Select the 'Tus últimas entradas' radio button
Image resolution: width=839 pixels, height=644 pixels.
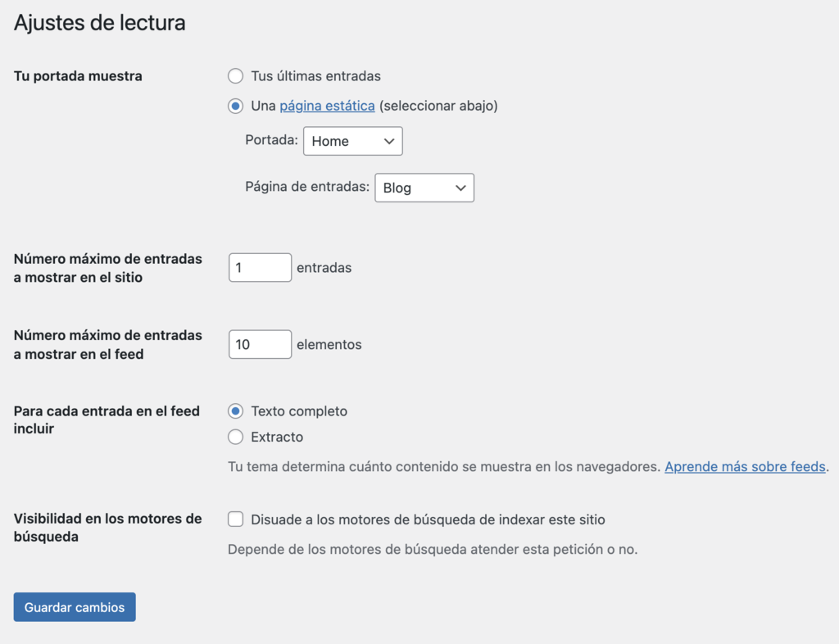[x=235, y=76]
